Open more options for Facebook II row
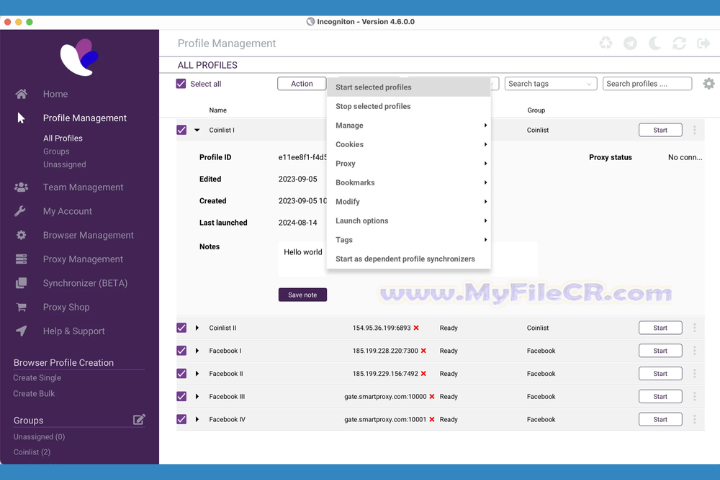The width and height of the screenshot is (720, 480). point(694,373)
